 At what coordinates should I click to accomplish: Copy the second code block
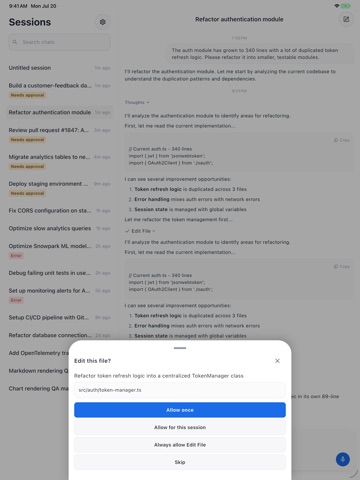342,266
